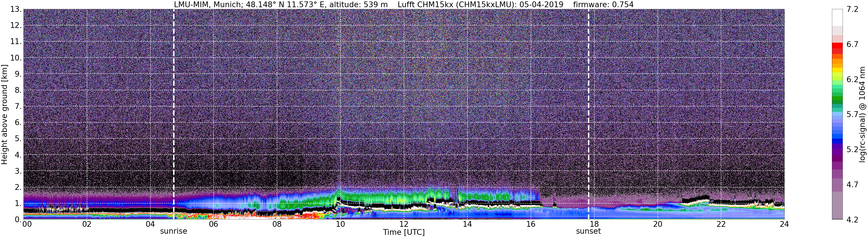Click the green segment of the colorbar
The image size is (868, 238).
837,98
